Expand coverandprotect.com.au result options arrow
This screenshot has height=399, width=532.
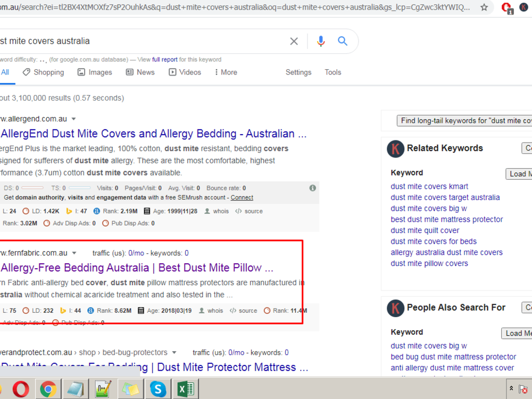pyautogui.click(x=174, y=353)
